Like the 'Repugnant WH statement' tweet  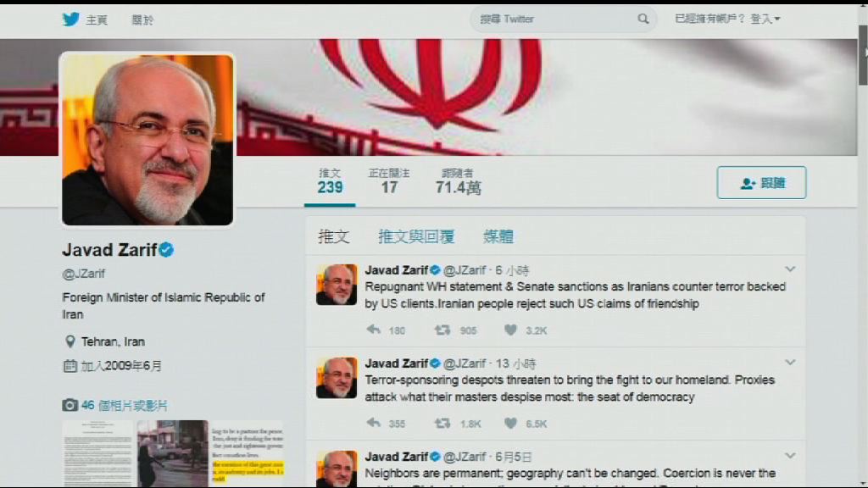tap(510, 330)
